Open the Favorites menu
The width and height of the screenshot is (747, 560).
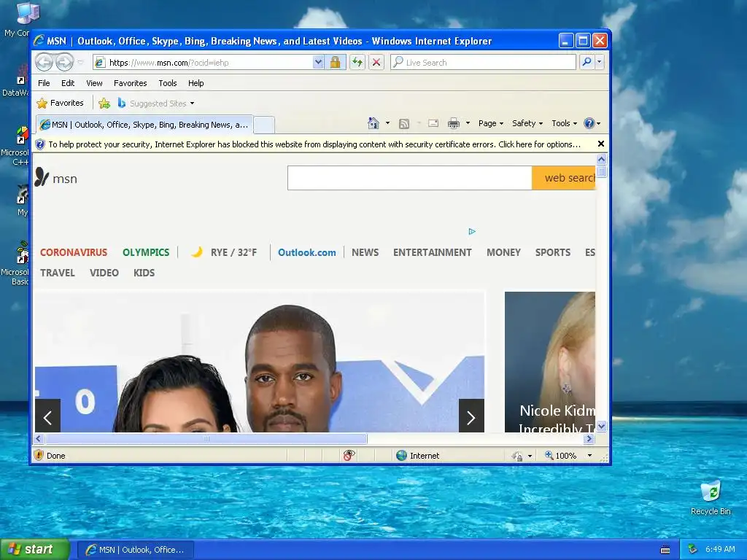click(x=130, y=83)
